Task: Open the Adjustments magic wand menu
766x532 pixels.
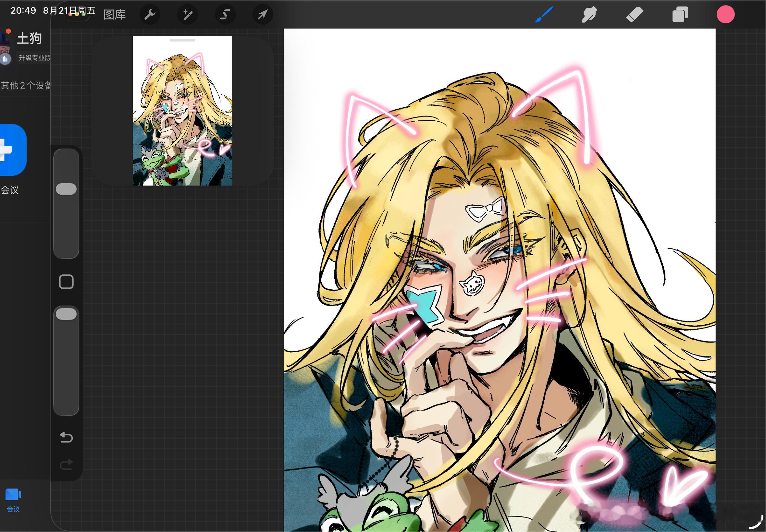Action: point(187,15)
